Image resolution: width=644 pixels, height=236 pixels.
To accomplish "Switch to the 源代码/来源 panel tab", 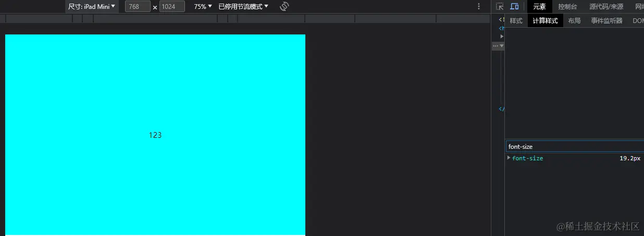I will pos(606,7).
